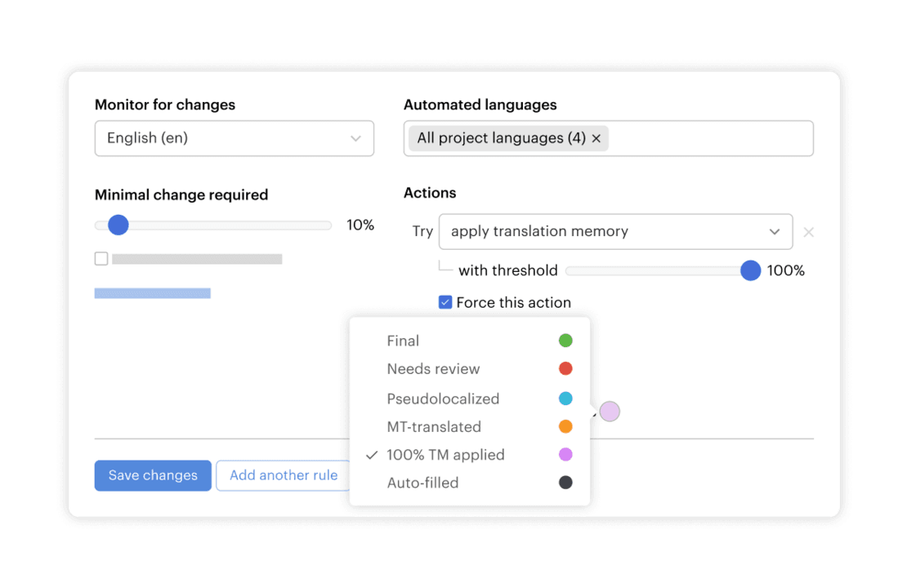Select Final from the status menu
Screen dimensions: 907x588
click(403, 341)
